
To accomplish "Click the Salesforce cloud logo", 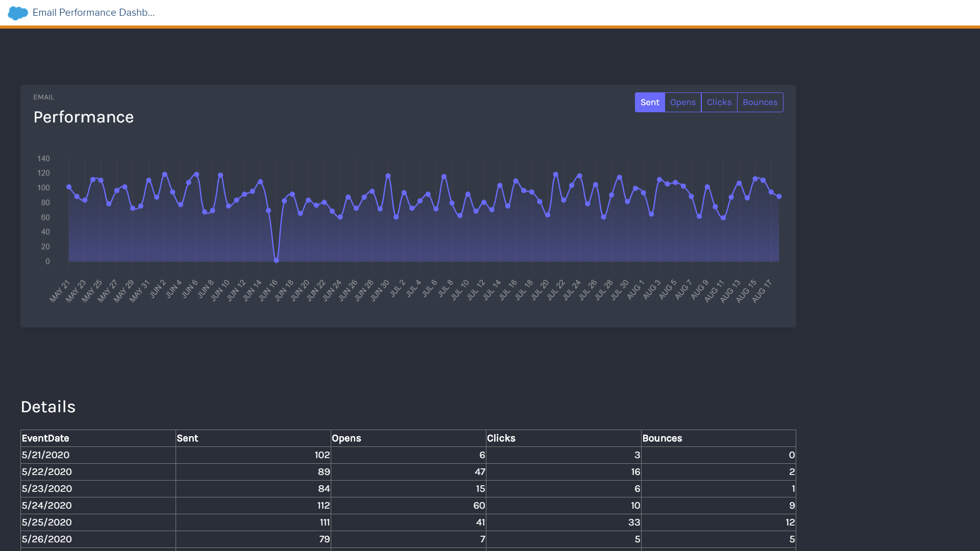I will click(17, 13).
